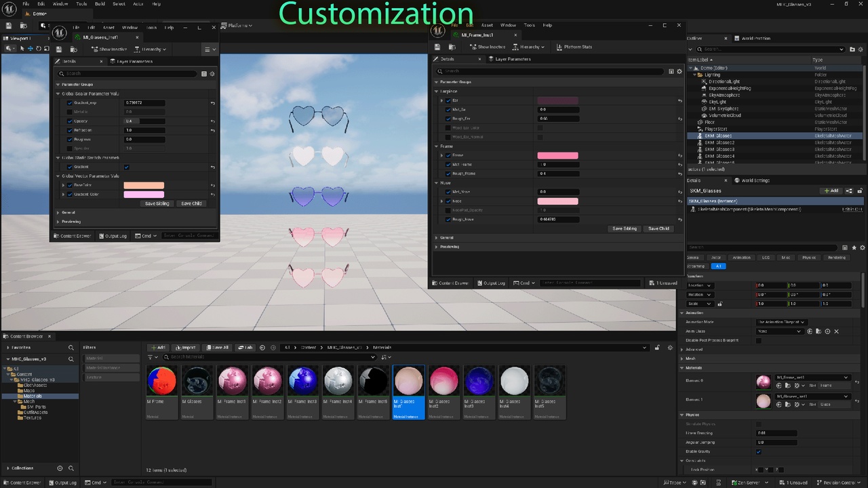The image size is (868, 488).
Task: Open details settings gear in MI_Frame_Inst1 window
Action: 679,71
